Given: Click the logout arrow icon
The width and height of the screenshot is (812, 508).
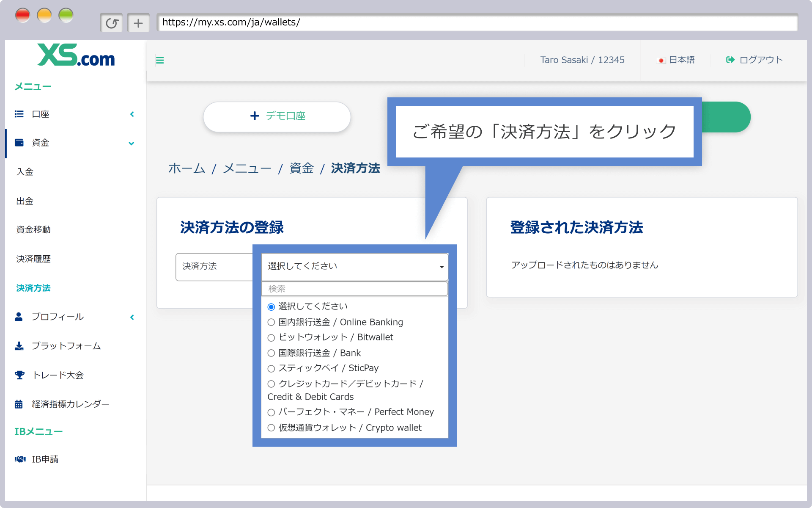Looking at the screenshot, I should (730, 60).
